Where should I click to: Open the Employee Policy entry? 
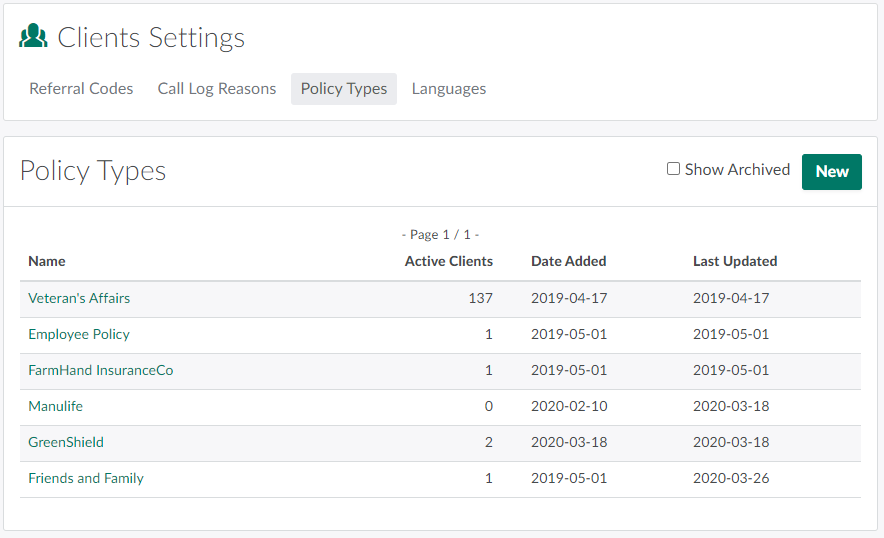coord(79,334)
